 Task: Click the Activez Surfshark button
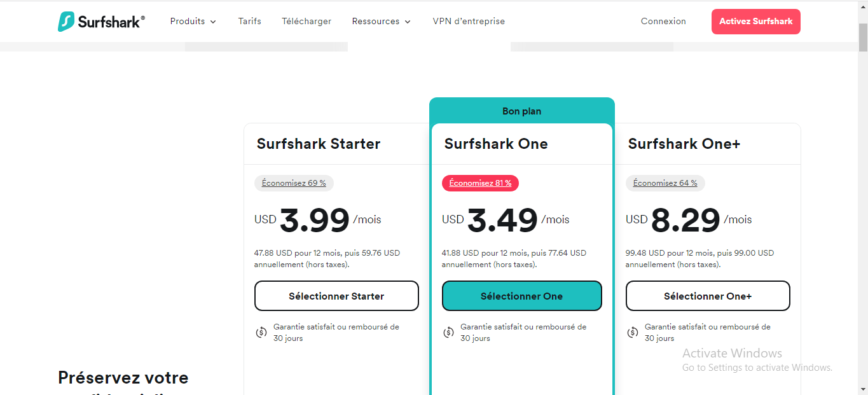click(x=756, y=22)
